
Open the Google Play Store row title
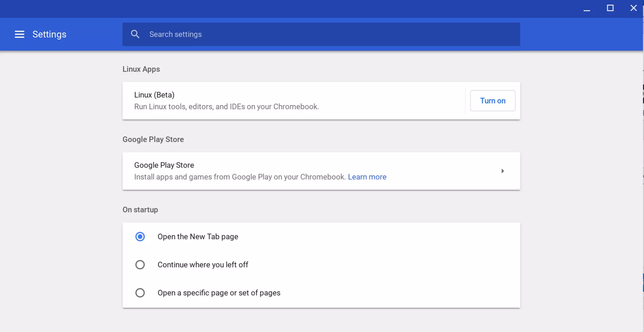[x=164, y=165]
